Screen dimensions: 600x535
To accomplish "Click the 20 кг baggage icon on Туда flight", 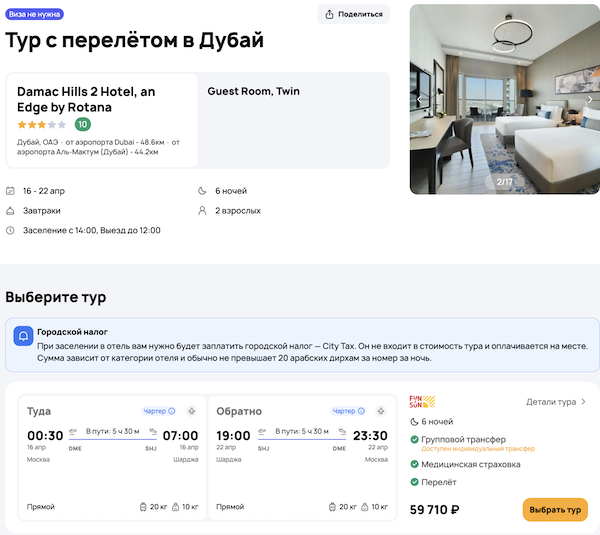I will 145,507.
